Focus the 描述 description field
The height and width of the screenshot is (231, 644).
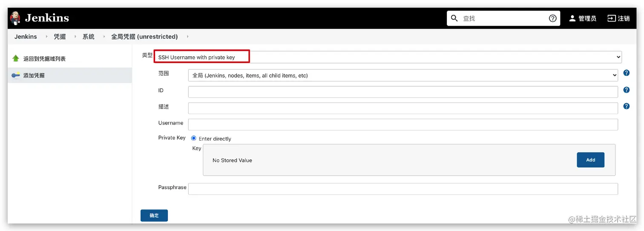[403, 108]
